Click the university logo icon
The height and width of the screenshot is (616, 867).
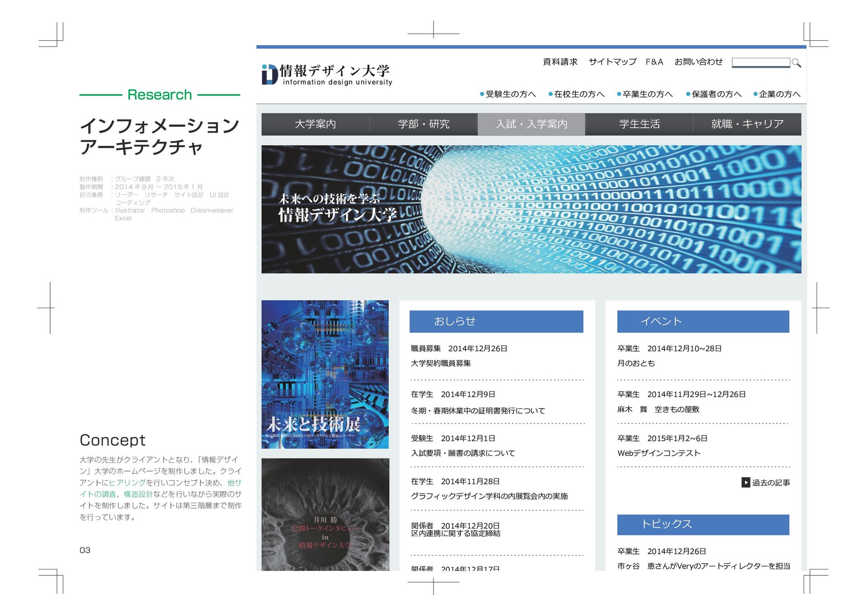270,74
